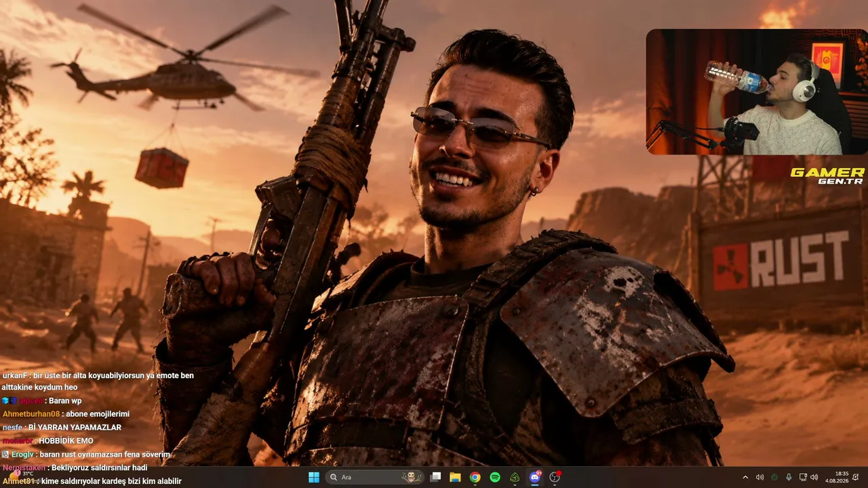868x488 pixels.
Task: Click the volume icon beside the clock
Action: [x=814, y=477]
